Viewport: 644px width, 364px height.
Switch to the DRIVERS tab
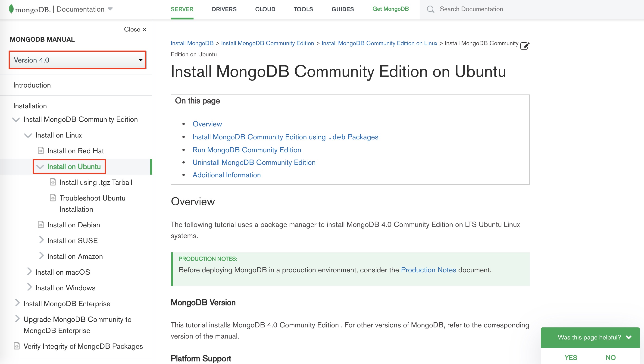[224, 9]
